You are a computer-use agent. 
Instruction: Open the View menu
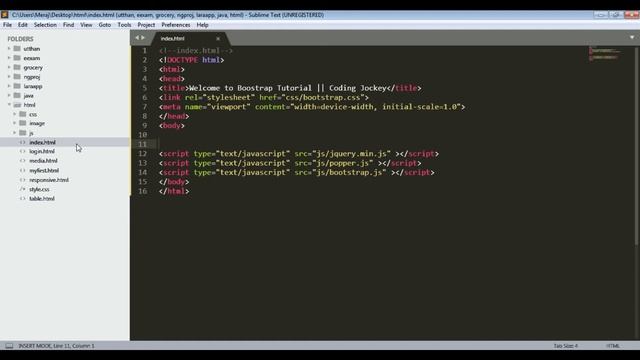[x=86, y=25]
